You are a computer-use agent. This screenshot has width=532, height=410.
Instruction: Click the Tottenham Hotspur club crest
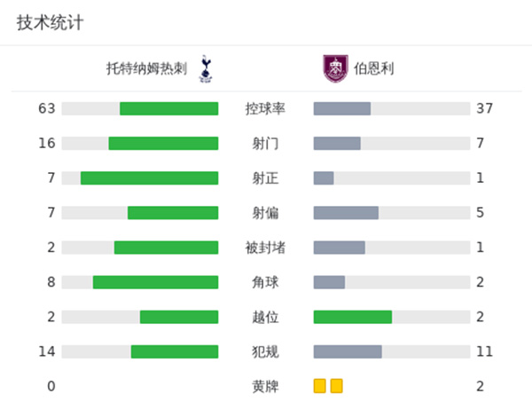206,68
